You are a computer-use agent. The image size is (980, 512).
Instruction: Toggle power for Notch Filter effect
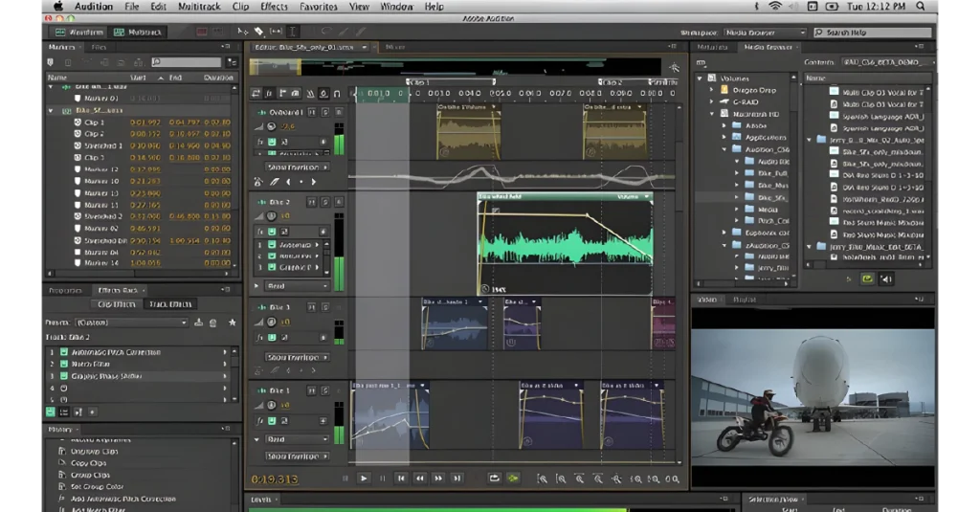pos(64,364)
